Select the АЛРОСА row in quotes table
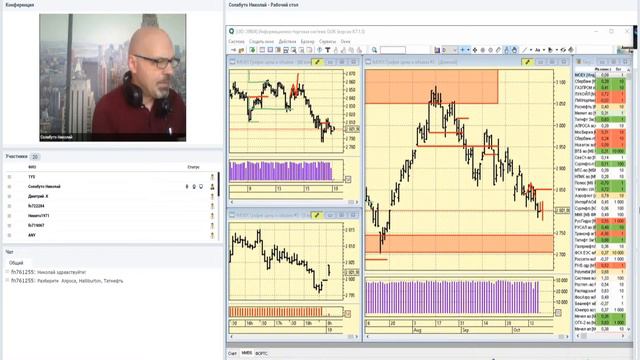Viewport: 640px width, 360px height. (x=600, y=126)
